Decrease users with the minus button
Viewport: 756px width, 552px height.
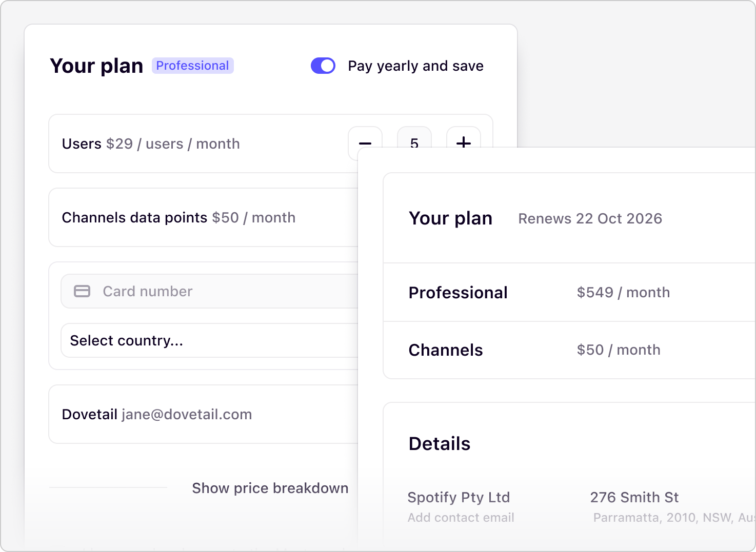point(365,137)
